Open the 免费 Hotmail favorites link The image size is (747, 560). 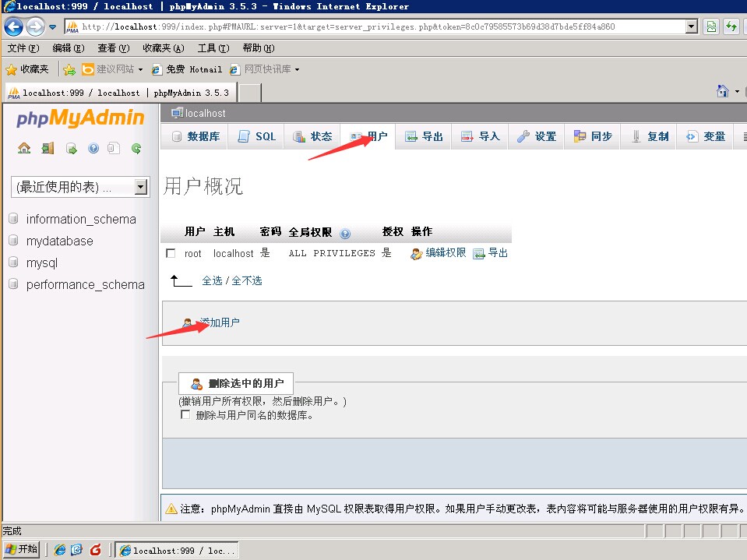(x=187, y=69)
